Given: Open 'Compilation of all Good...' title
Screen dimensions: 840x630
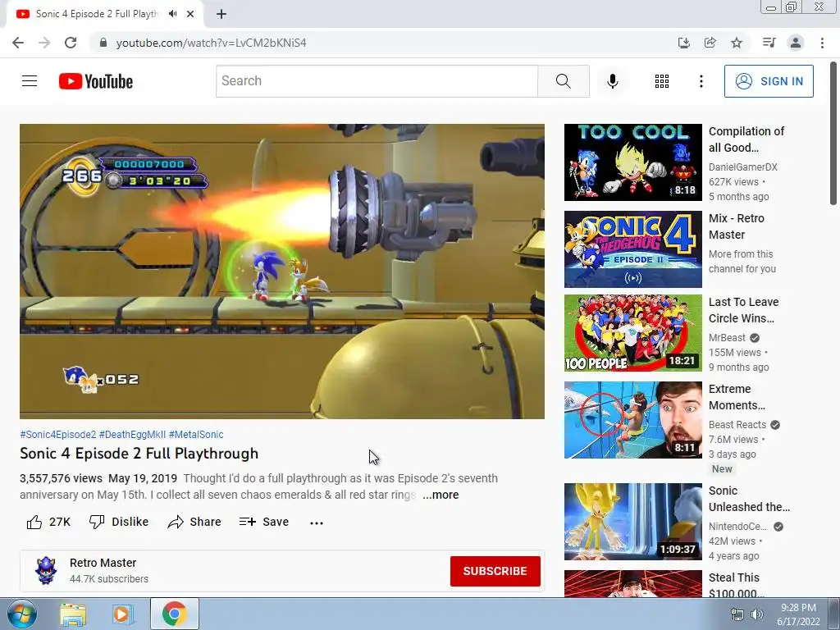Looking at the screenshot, I should pyautogui.click(x=746, y=139).
